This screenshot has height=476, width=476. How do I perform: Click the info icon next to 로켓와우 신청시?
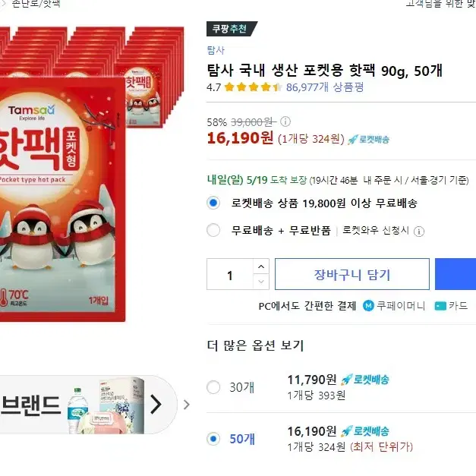[419, 232]
